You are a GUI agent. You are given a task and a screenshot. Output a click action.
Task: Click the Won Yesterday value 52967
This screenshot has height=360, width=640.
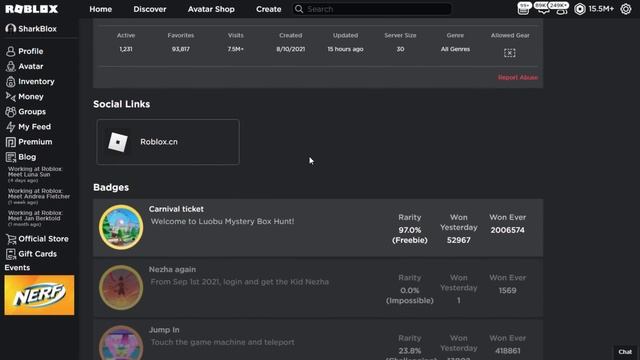tap(458, 240)
